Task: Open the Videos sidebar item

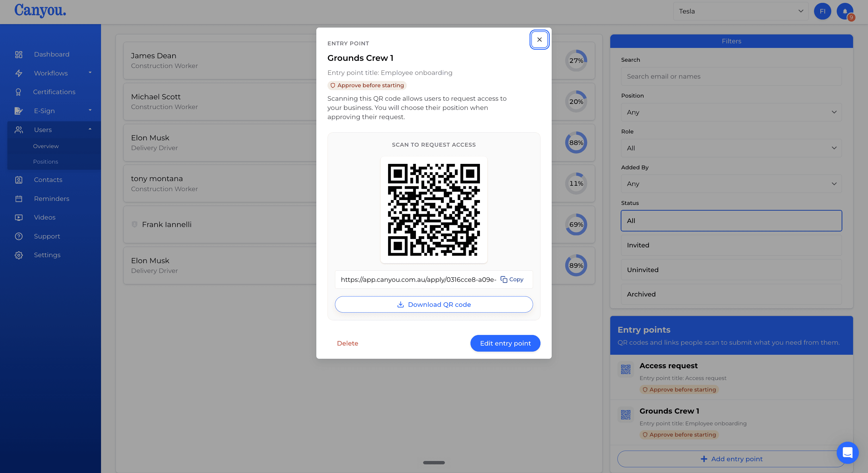Action: [44, 217]
